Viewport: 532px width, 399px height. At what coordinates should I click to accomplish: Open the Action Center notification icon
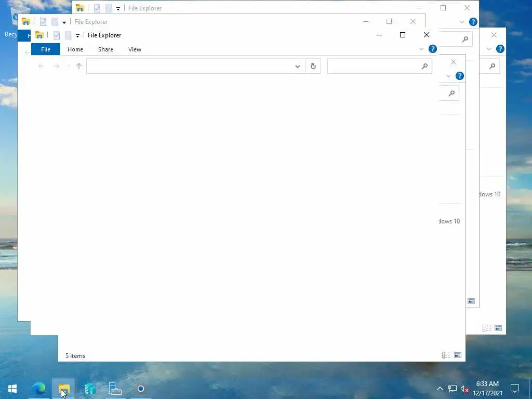point(515,389)
